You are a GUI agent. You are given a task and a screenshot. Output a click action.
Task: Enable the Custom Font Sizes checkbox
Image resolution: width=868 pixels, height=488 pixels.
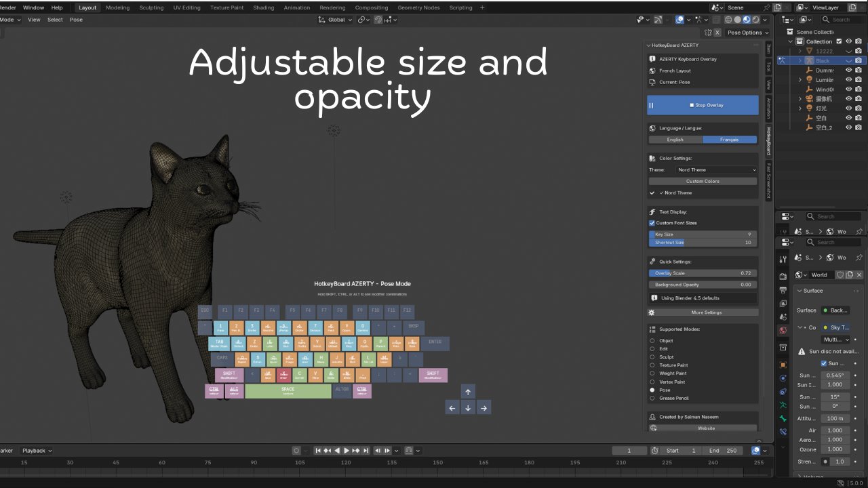[653, 223]
